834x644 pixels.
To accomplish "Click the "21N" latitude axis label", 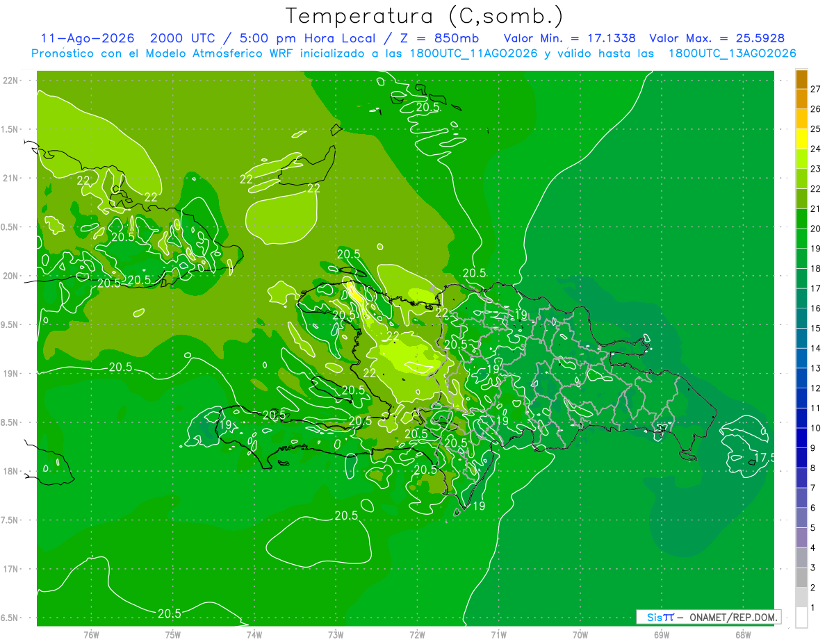I will coord(10,178).
